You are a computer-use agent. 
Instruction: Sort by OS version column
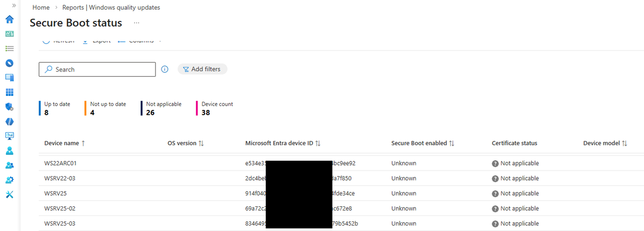click(x=186, y=143)
